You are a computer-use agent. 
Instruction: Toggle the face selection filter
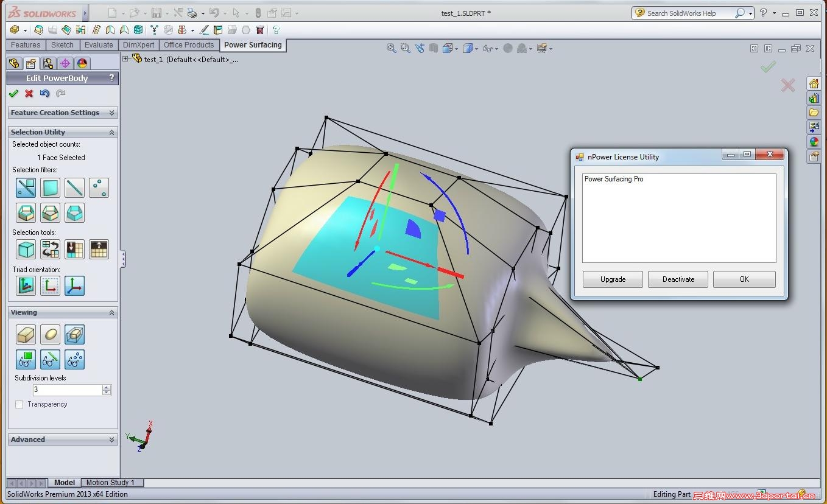pos(50,187)
